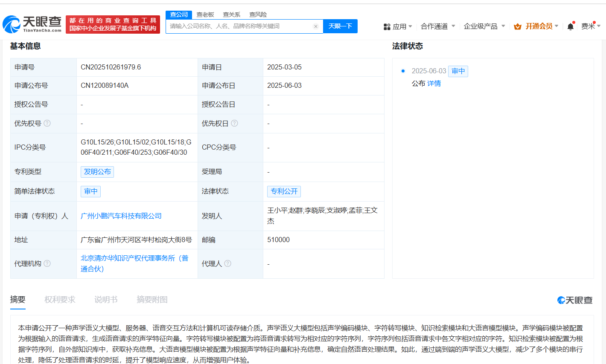Switch to the 说明书 tab
The width and height of the screenshot is (606, 364).
pyautogui.click(x=106, y=300)
